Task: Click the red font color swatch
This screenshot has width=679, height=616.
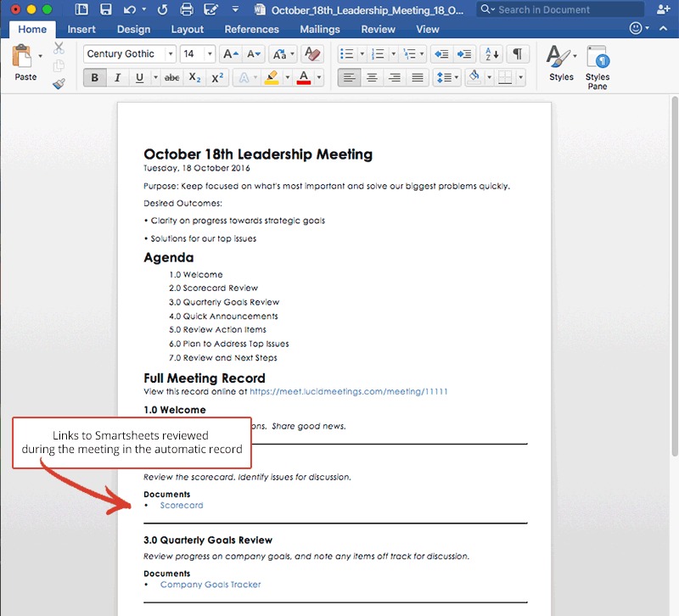Action: pyautogui.click(x=305, y=77)
